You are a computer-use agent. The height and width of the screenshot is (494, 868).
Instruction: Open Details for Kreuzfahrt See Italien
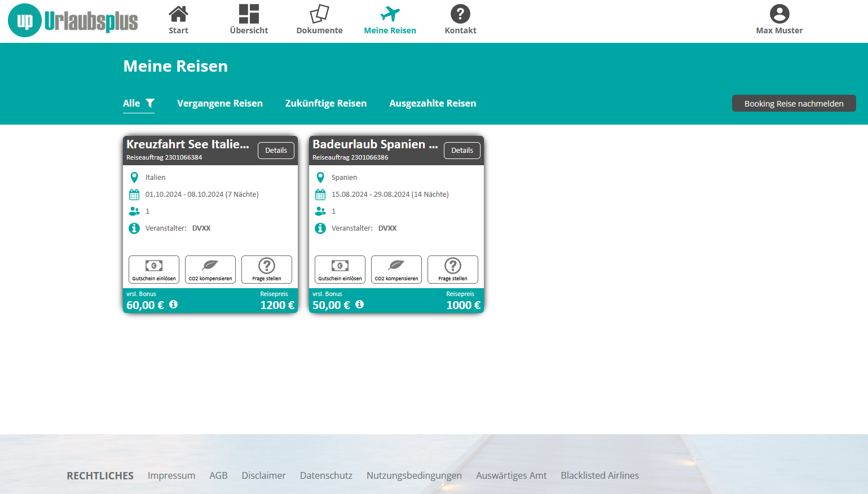pos(276,151)
